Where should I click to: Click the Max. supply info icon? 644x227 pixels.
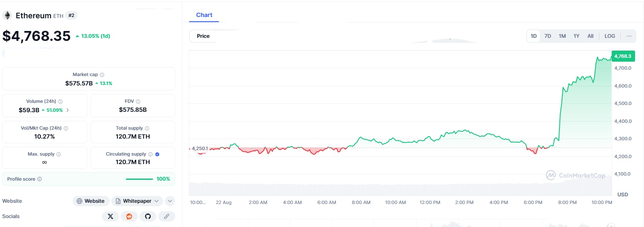tap(59, 154)
